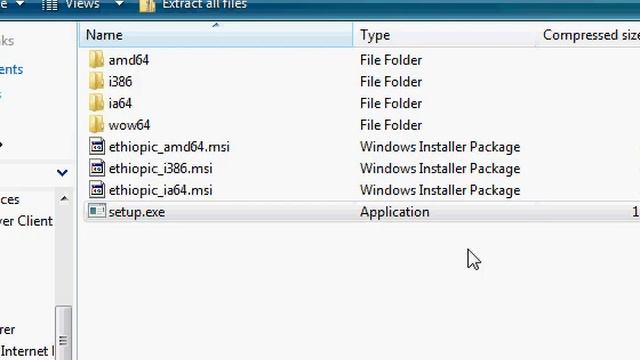This screenshot has width=640, height=360.
Task: Open the amd64 folder icon
Action: point(96,60)
